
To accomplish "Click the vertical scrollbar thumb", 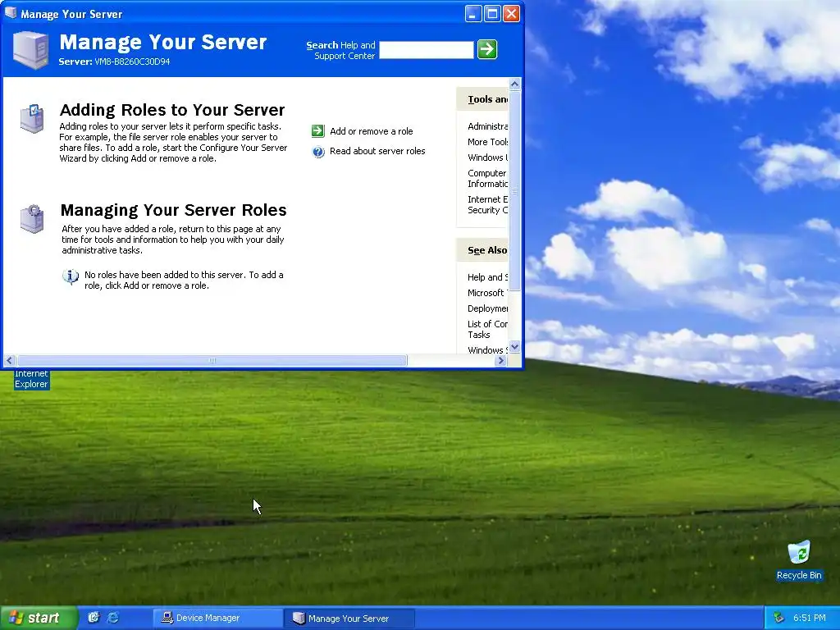I will pos(515,190).
